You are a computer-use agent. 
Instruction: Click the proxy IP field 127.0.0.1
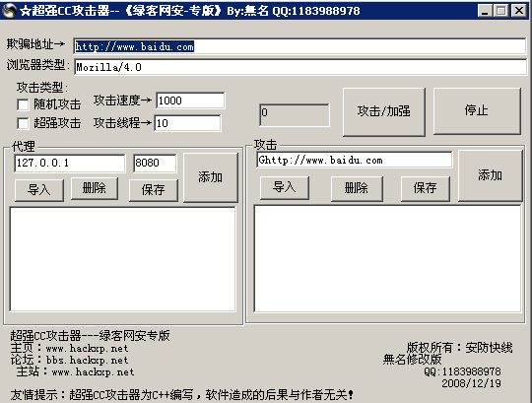70,164
